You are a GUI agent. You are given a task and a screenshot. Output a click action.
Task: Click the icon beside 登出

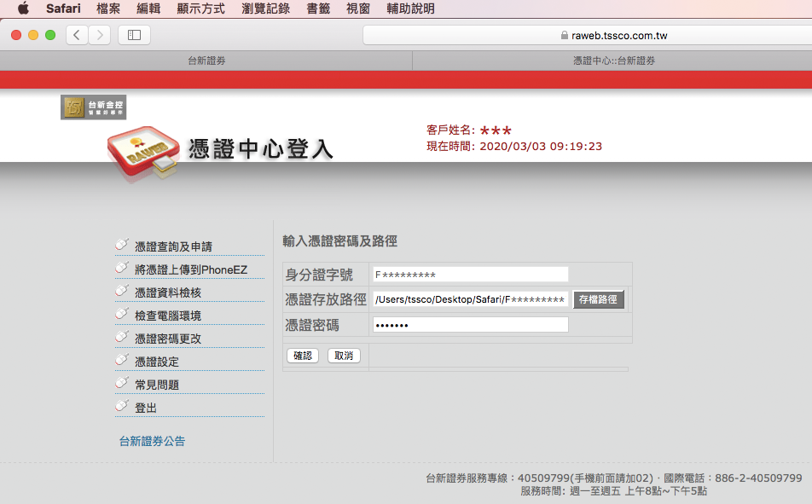click(x=122, y=405)
